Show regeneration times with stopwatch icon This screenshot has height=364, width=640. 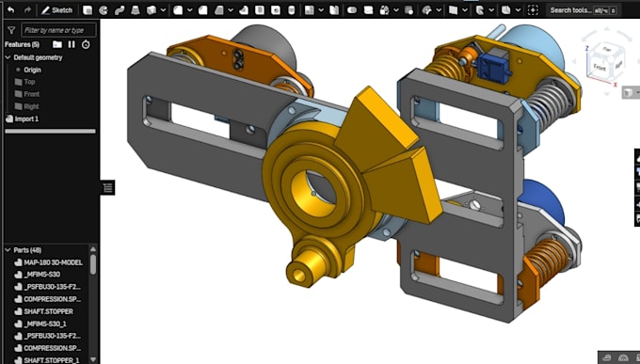coord(86,44)
